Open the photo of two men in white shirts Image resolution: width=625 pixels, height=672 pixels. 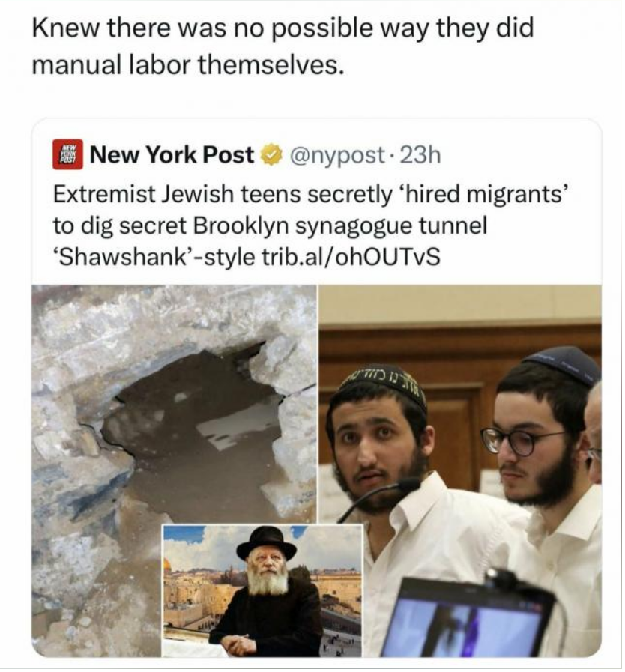tap(460, 470)
